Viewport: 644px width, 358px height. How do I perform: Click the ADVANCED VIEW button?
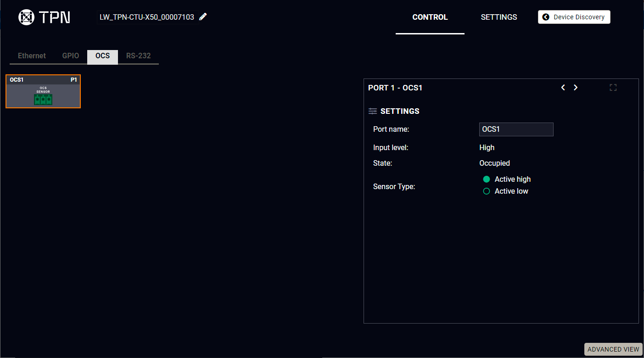[x=613, y=349]
